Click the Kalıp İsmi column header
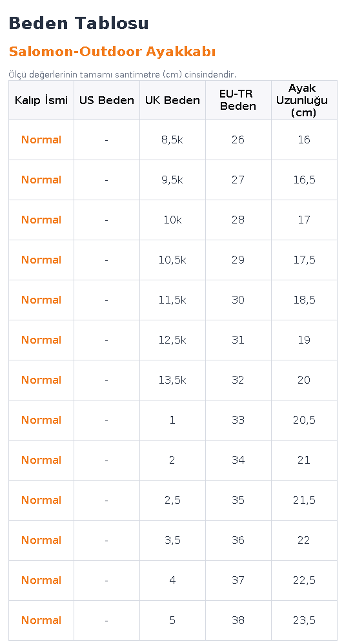Screen dimensions: 344x644 coord(41,100)
